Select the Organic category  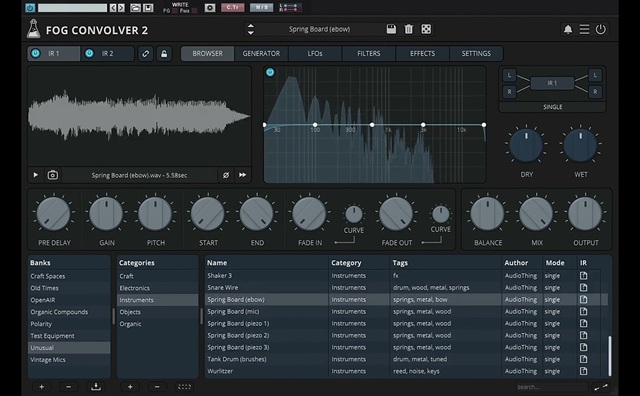coord(158,324)
